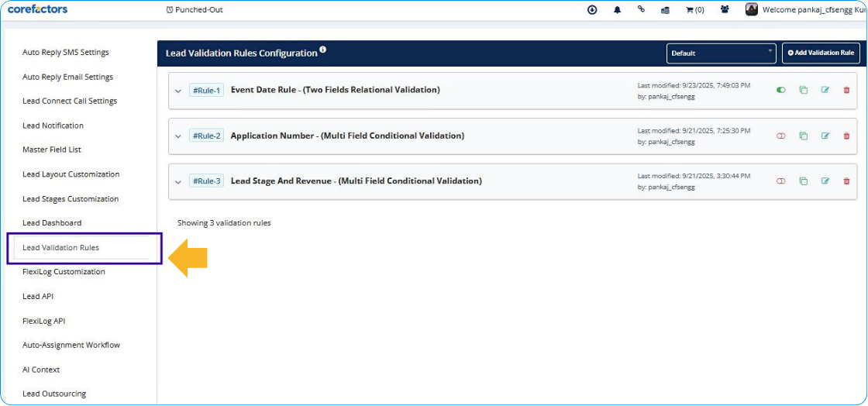Open the notifications bell icon
The width and height of the screenshot is (868, 406).
tap(617, 9)
